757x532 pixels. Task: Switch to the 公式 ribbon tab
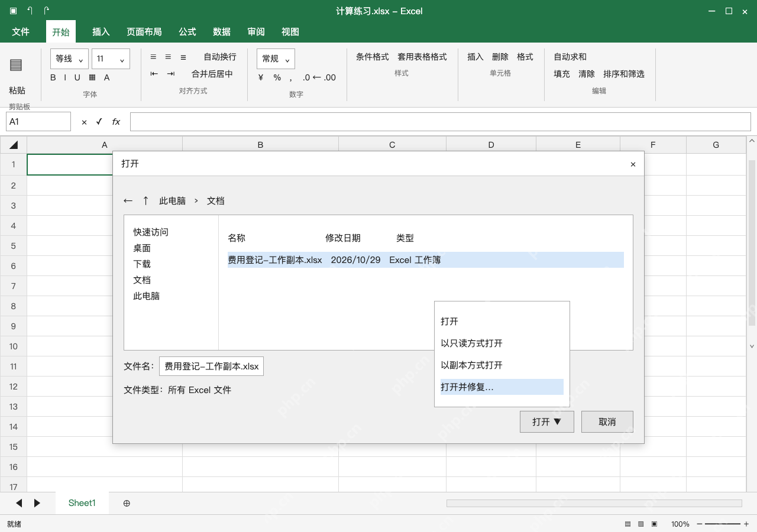coord(187,32)
